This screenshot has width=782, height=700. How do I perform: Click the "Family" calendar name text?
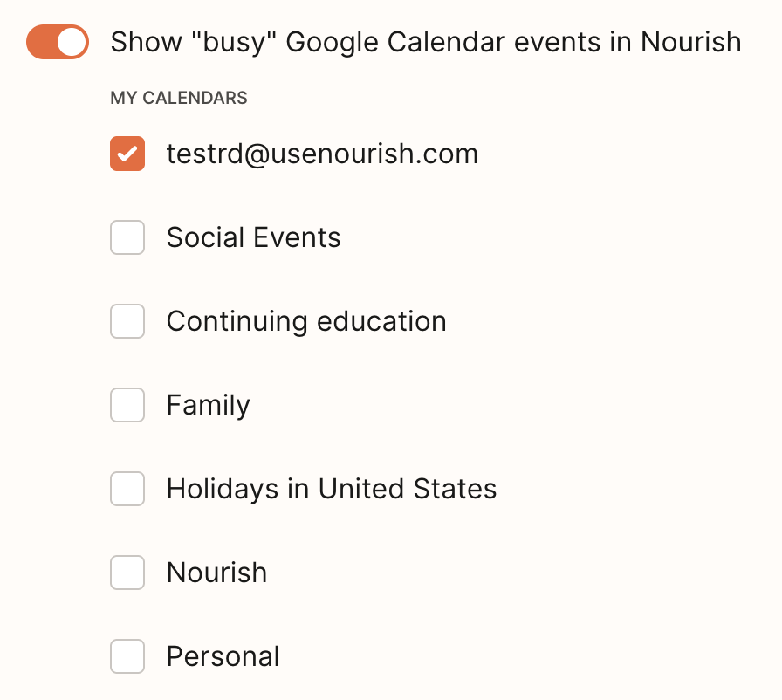tap(208, 405)
